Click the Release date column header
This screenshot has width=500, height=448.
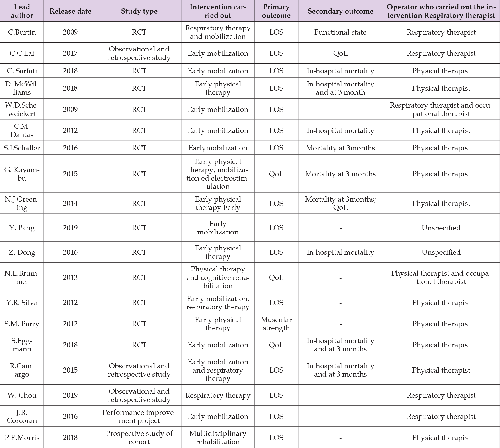point(70,11)
